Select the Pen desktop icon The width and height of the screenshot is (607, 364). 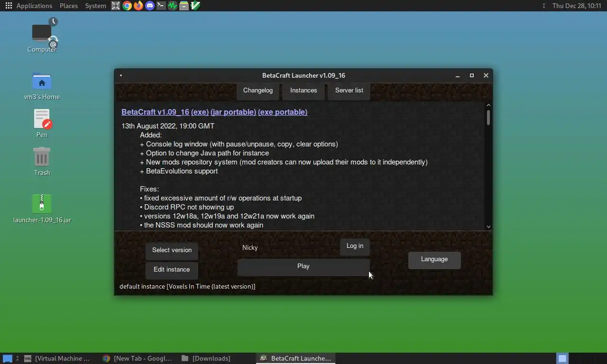tap(42, 123)
